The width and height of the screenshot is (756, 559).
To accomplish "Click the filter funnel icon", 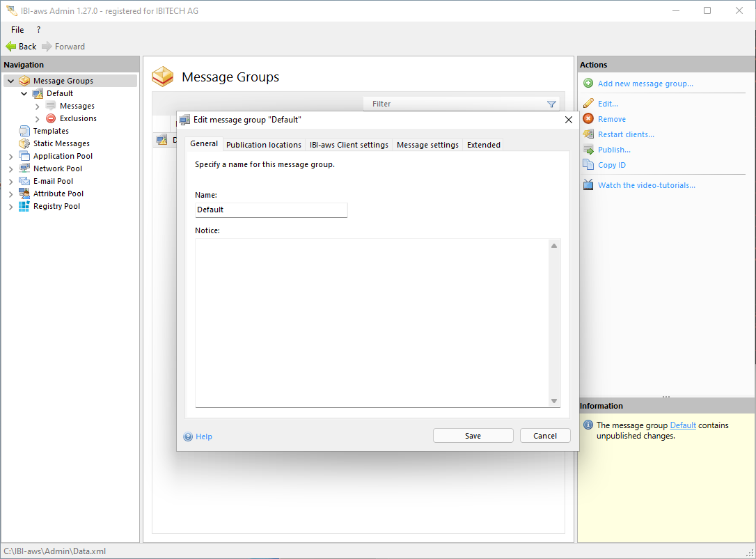I will pyautogui.click(x=551, y=104).
